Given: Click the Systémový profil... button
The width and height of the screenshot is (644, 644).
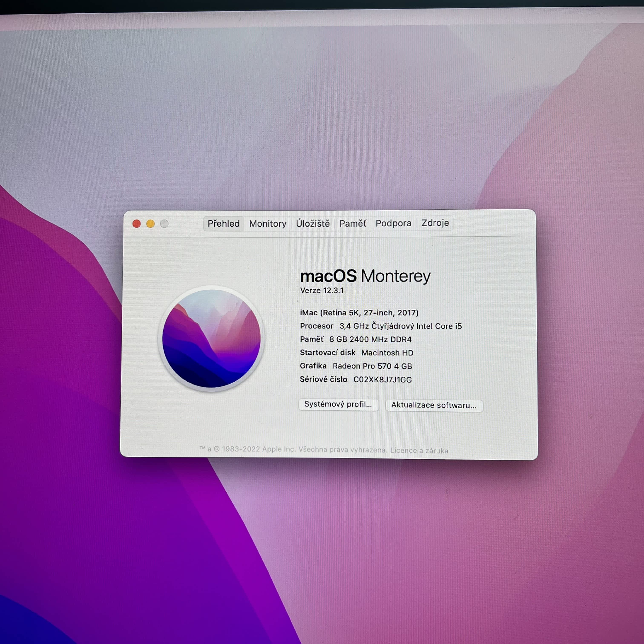Looking at the screenshot, I should (x=338, y=404).
